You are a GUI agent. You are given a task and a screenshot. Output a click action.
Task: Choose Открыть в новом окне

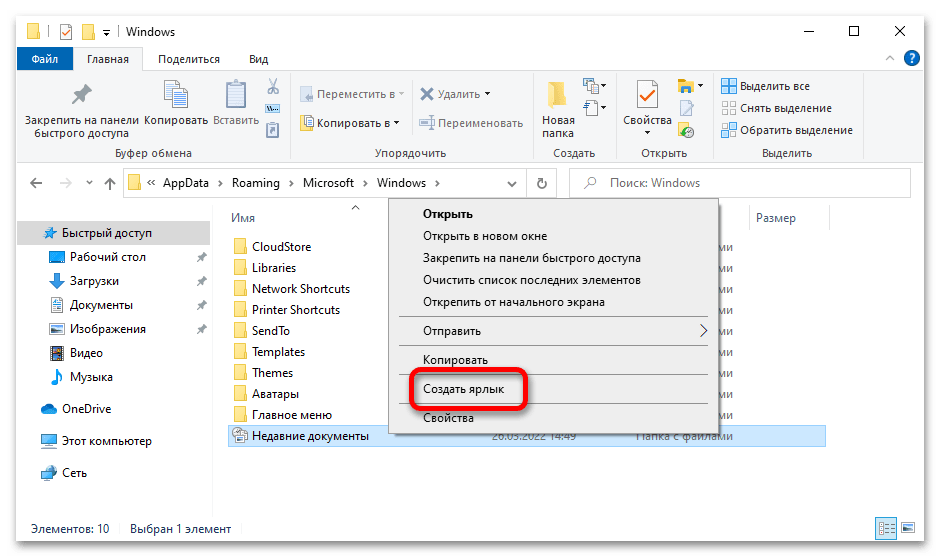click(x=553, y=236)
